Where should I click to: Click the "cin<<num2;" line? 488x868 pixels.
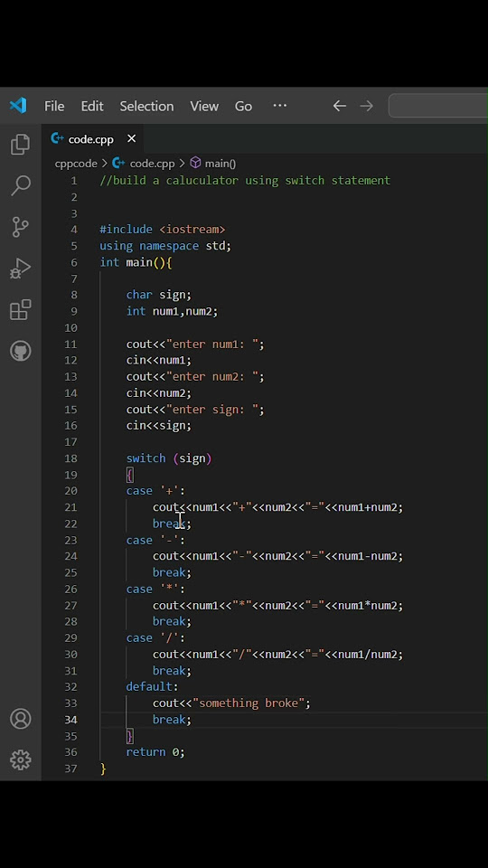[x=159, y=393]
